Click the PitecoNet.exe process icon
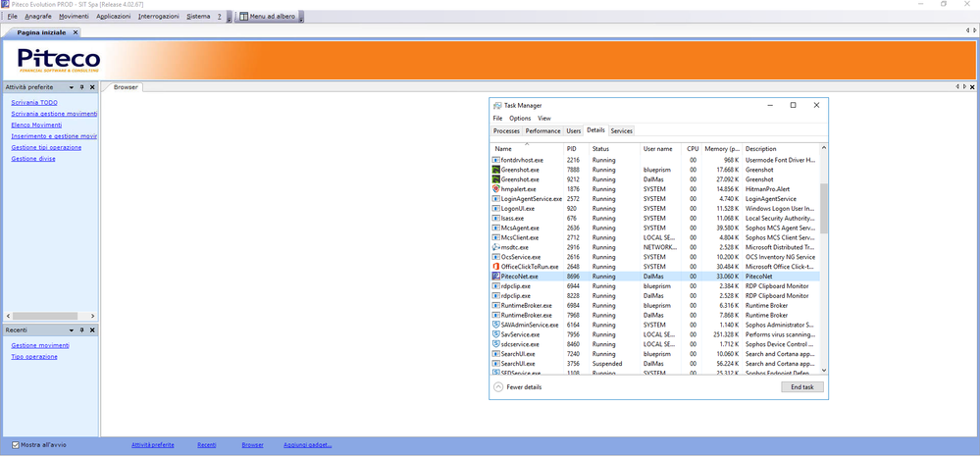The image size is (980, 456). (496, 277)
